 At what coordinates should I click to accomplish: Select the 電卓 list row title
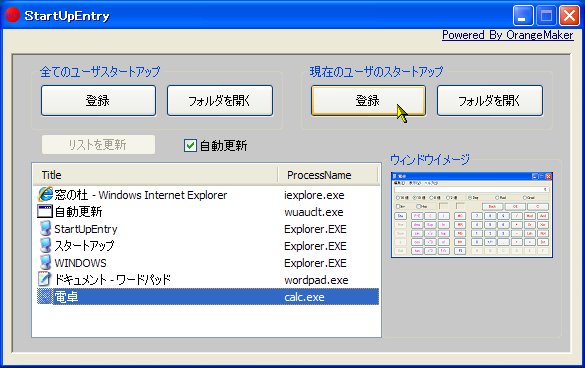(66, 297)
